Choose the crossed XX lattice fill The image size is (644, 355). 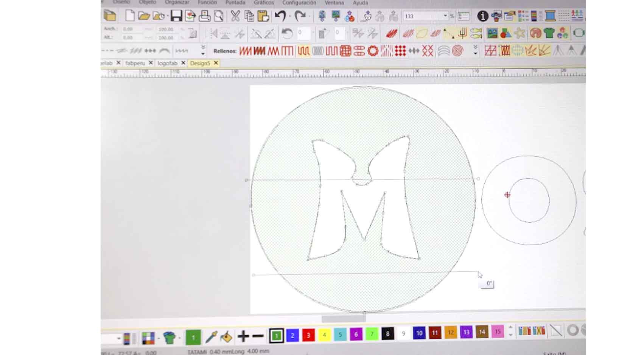(428, 51)
